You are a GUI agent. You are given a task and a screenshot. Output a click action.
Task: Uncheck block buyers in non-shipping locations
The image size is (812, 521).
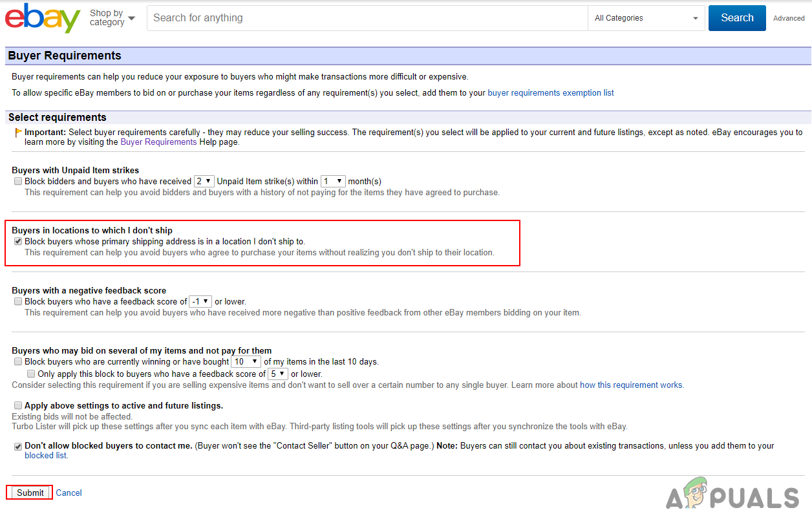(x=18, y=242)
